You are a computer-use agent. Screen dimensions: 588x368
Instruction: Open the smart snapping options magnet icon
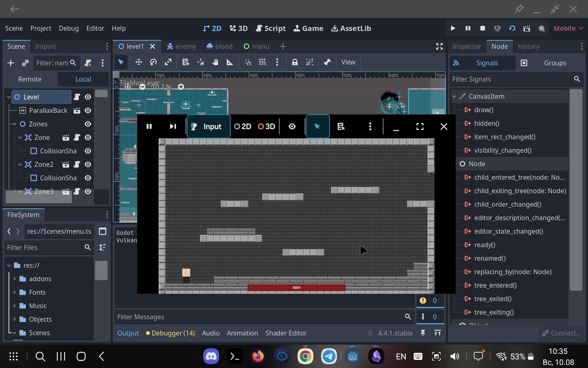(249, 62)
